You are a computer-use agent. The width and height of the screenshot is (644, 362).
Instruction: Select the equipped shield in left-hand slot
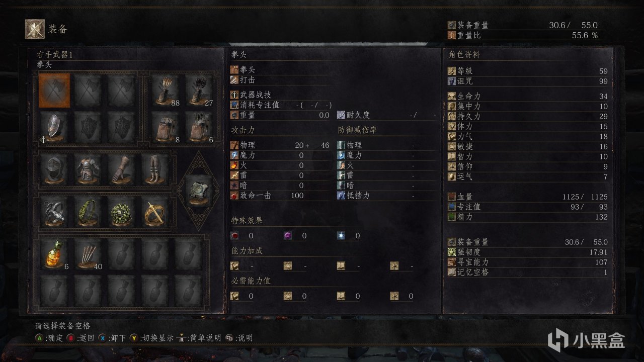[x=54, y=126]
